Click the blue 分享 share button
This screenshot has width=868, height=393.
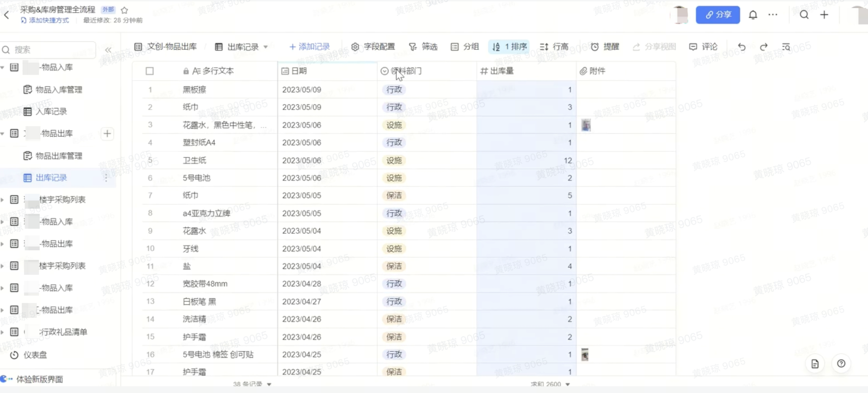click(718, 15)
